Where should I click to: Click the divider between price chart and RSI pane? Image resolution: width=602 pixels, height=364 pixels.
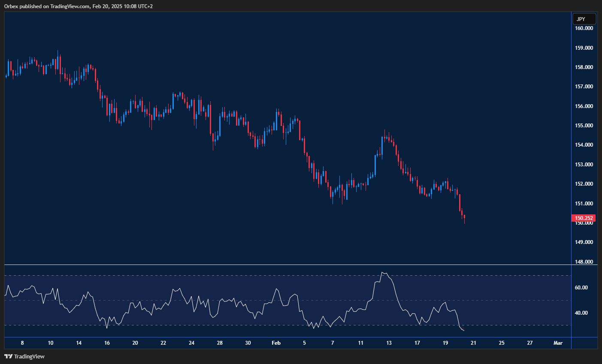283,265
